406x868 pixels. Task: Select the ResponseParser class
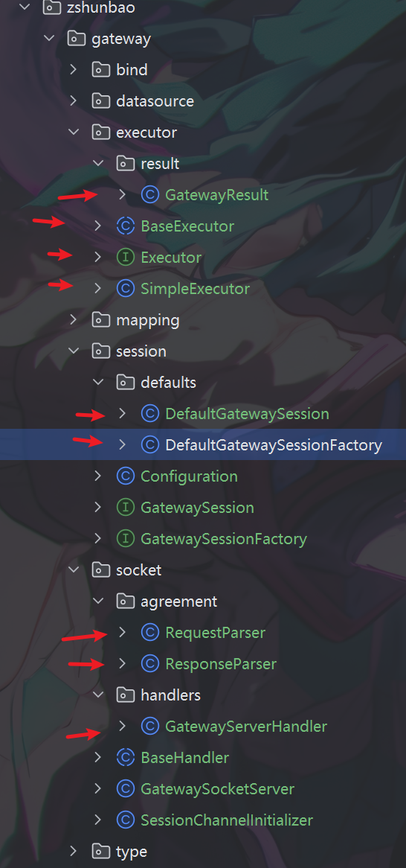(x=221, y=663)
